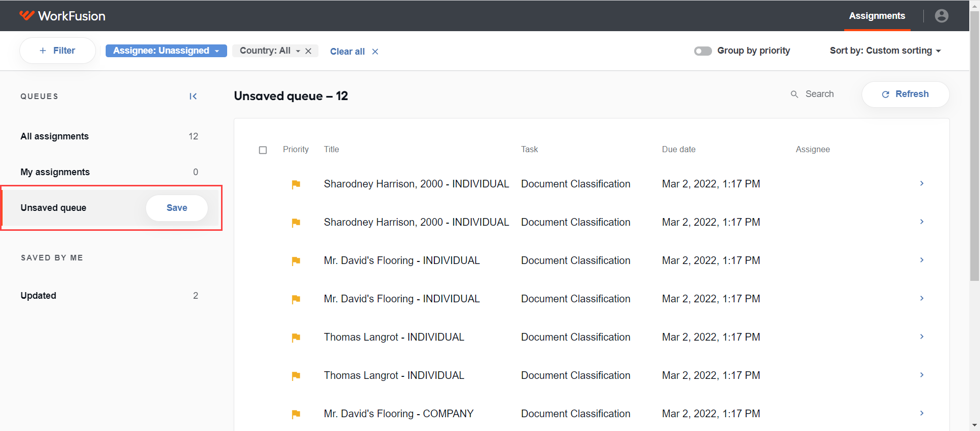Open the Updated saved queue
980x431 pixels.
coord(109,296)
